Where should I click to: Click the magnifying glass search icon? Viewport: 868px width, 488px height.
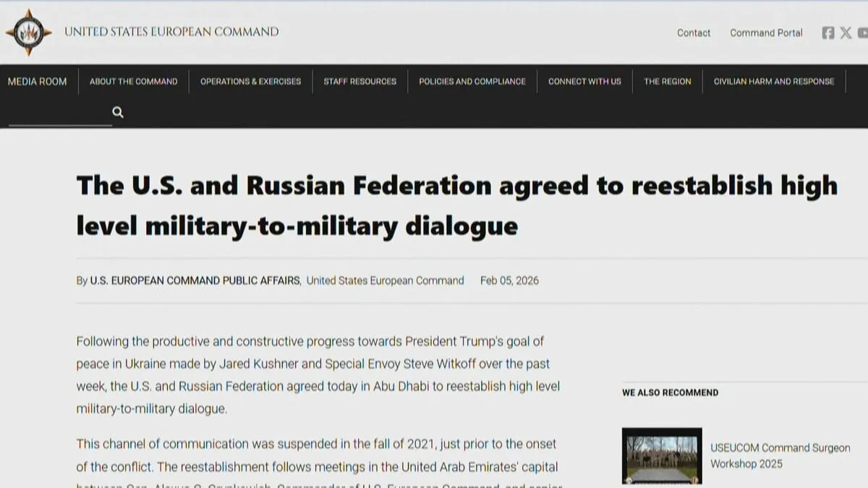point(118,112)
